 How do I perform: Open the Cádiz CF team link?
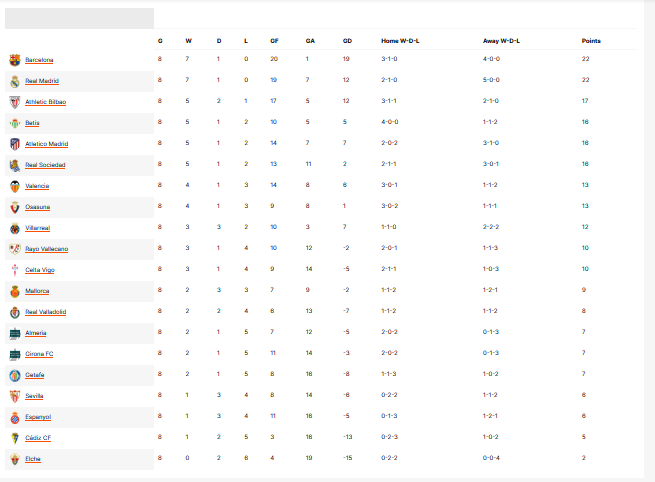click(x=38, y=438)
